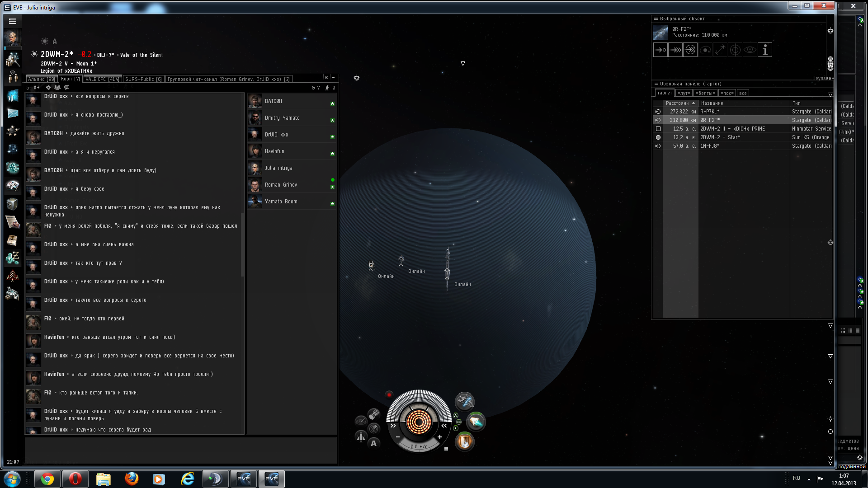
Task: Sort overview by Тип column header
Action: [811, 103]
